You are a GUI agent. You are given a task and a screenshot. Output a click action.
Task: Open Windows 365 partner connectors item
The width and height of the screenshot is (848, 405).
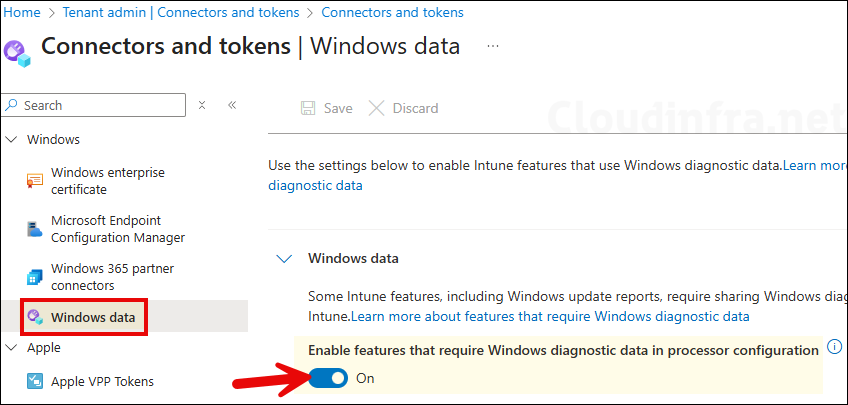click(95, 277)
